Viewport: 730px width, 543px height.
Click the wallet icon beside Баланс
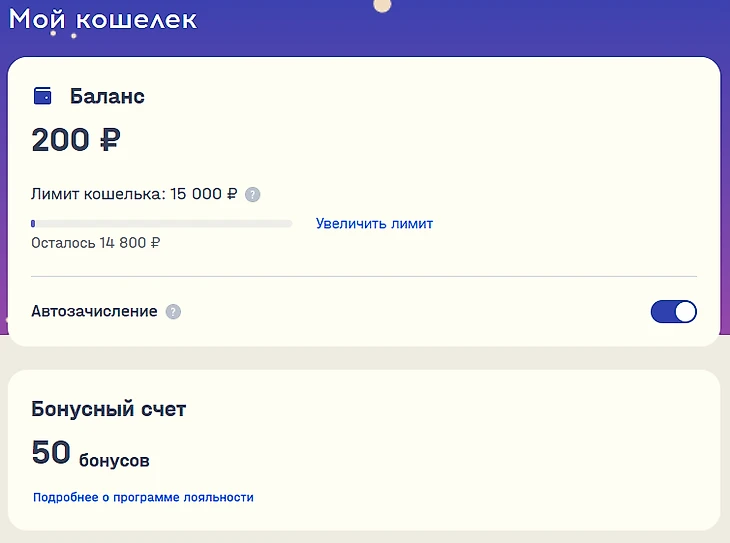42,97
